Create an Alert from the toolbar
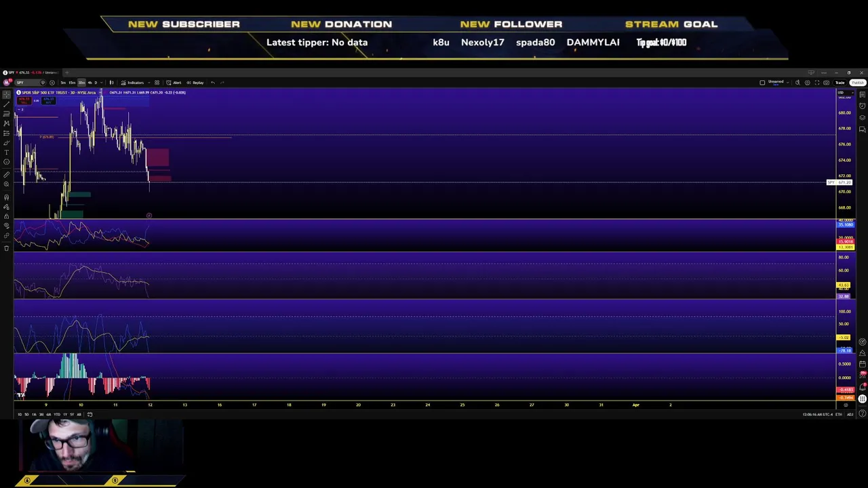Image resolution: width=868 pixels, height=488 pixels. click(x=173, y=83)
